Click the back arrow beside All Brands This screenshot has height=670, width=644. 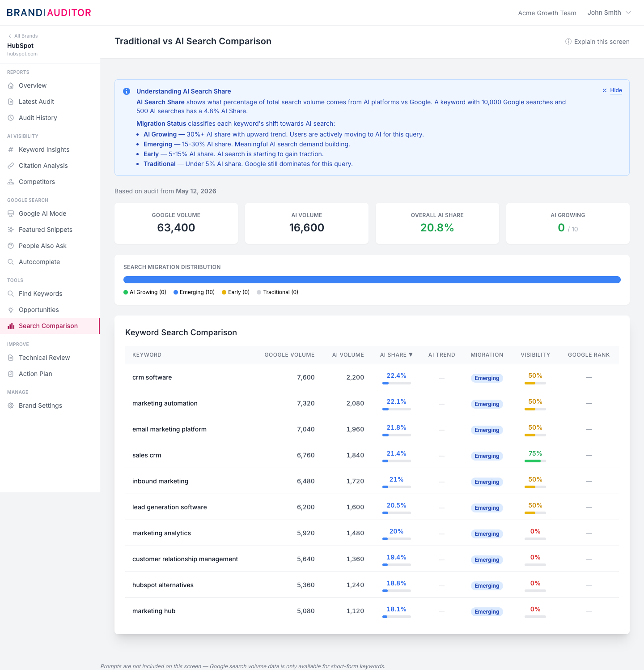tap(10, 36)
